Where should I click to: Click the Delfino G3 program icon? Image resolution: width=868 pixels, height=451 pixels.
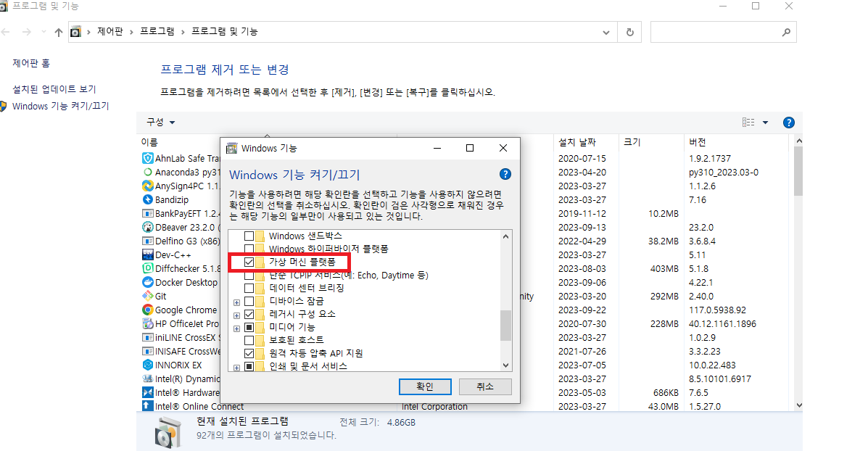[x=147, y=241]
